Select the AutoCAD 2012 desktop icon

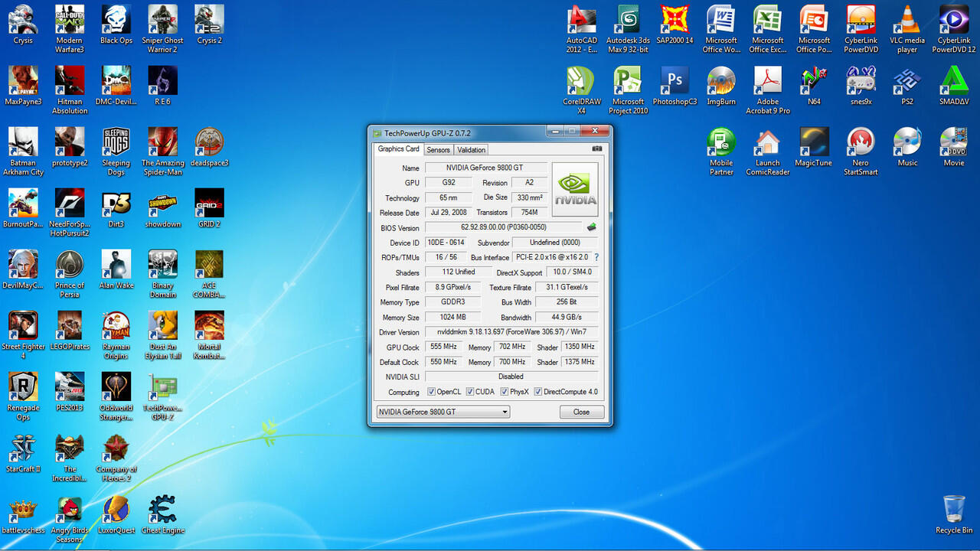pos(582,29)
